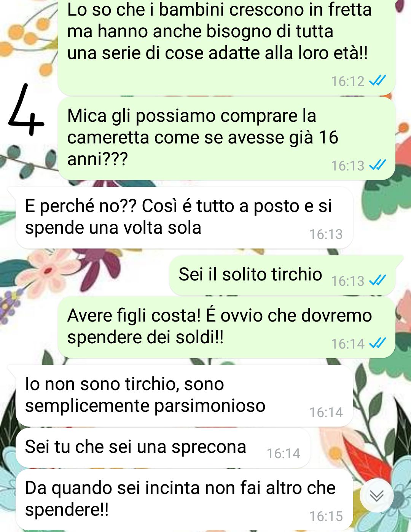Click the word 'tirchio' in sent green bubble
Screen dimensions: 411x532
coord(296,274)
